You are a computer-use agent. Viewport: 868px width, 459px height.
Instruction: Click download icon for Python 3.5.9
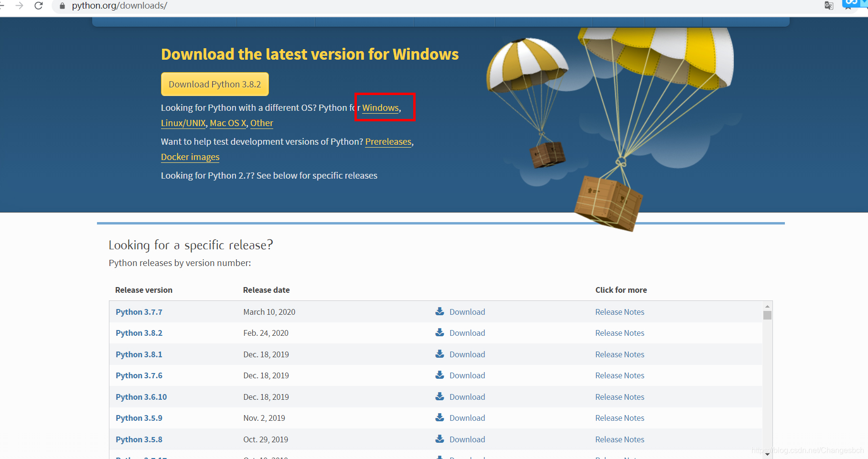coord(439,417)
